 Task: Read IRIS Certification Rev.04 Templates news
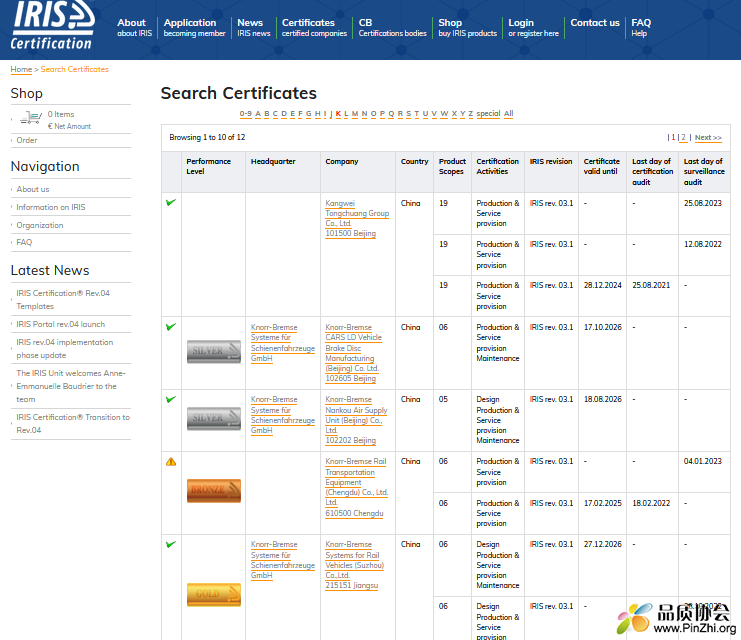click(x=63, y=300)
